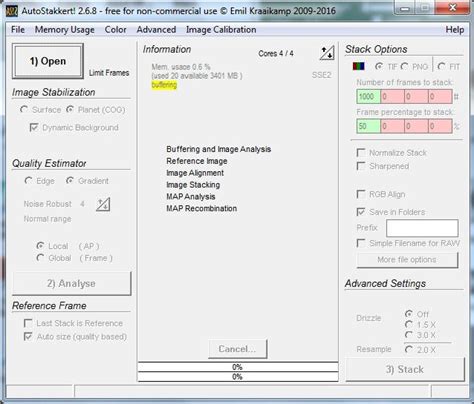Click the RGB color channel icon in Stack Options
Image resolution: width=474 pixels, height=404 pixels.
tap(358, 66)
